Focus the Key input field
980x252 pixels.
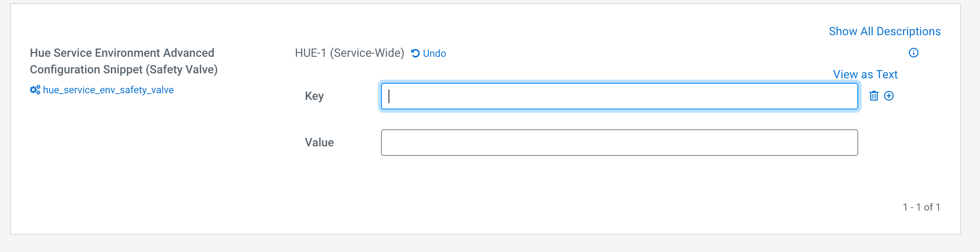pyautogui.click(x=619, y=96)
